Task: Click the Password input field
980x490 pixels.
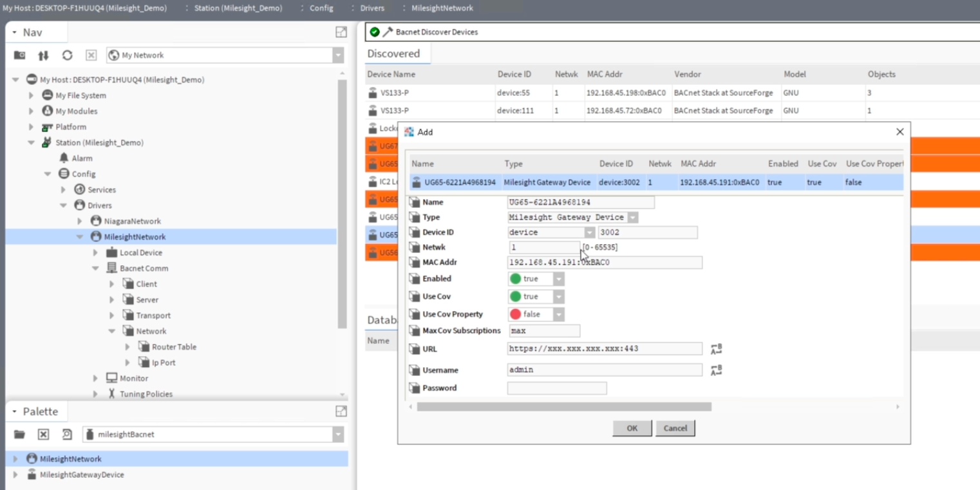Action: tap(557, 388)
